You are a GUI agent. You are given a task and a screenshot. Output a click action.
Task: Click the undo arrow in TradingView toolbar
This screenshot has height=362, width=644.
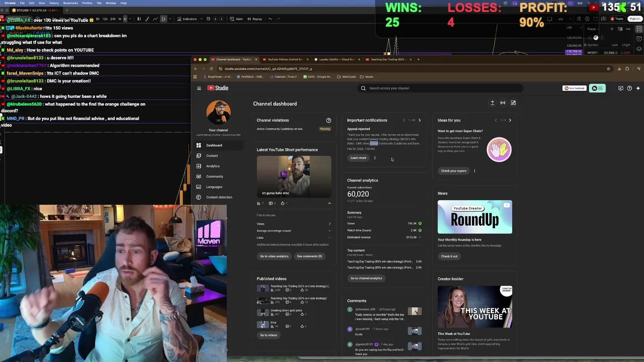coord(270,19)
